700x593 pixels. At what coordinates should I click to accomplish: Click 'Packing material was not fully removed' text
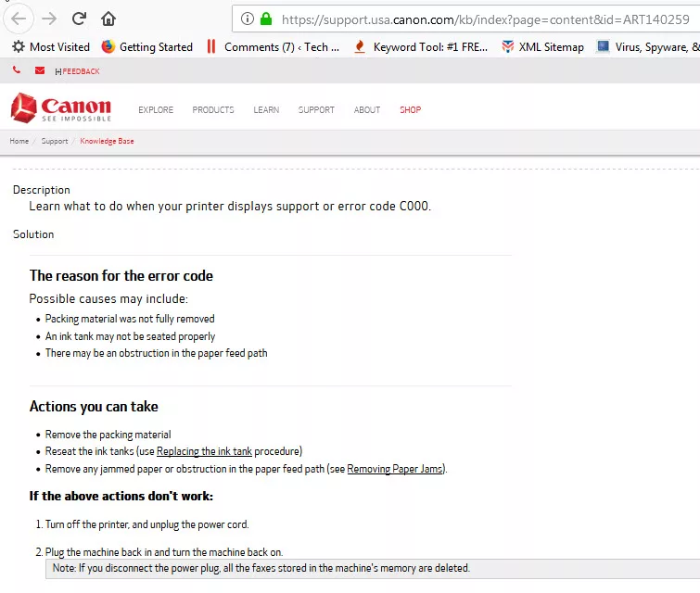point(130,319)
